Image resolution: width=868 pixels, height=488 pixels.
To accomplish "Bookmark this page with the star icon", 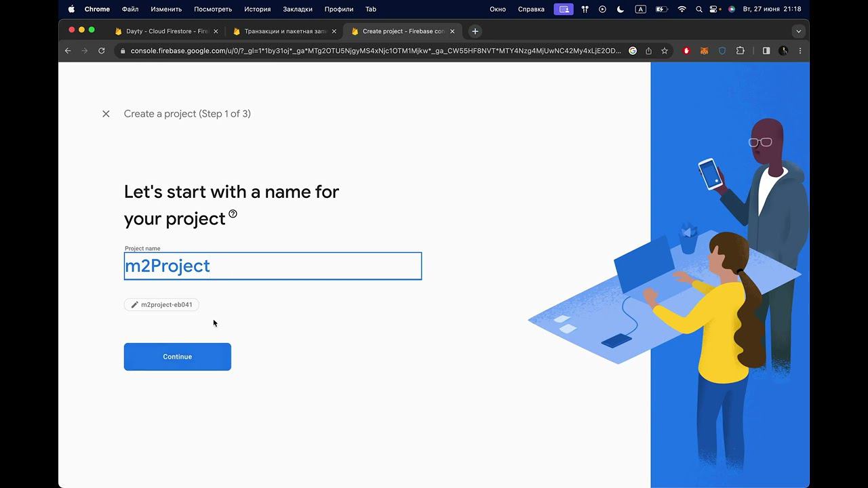I will [665, 51].
